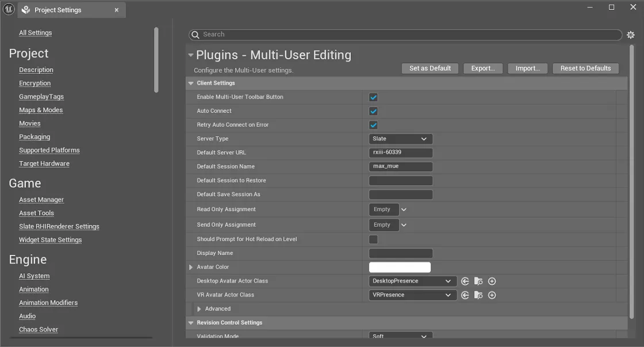Click inside the Default Session Name field
Image resolution: width=644 pixels, height=347 pixels.
tap(401, 166)
